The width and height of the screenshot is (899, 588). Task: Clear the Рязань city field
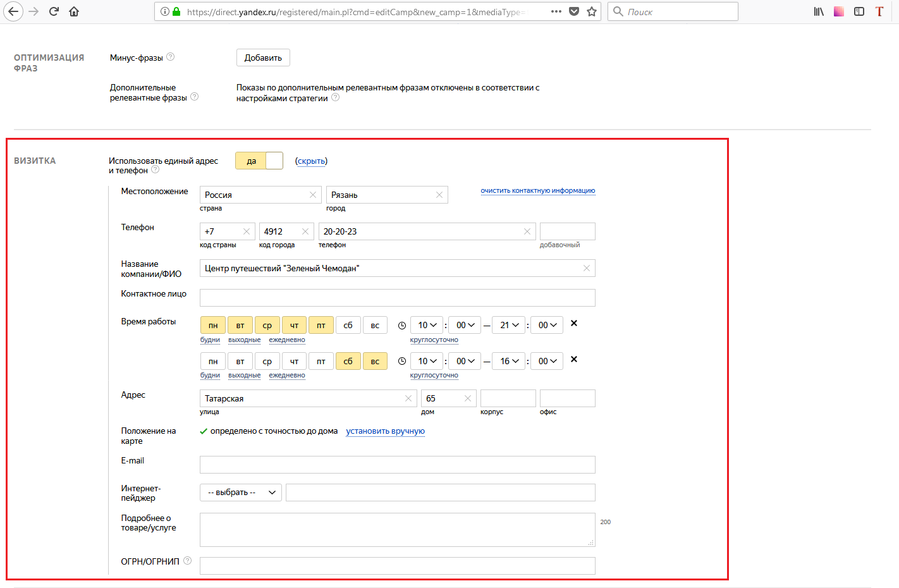439,195
